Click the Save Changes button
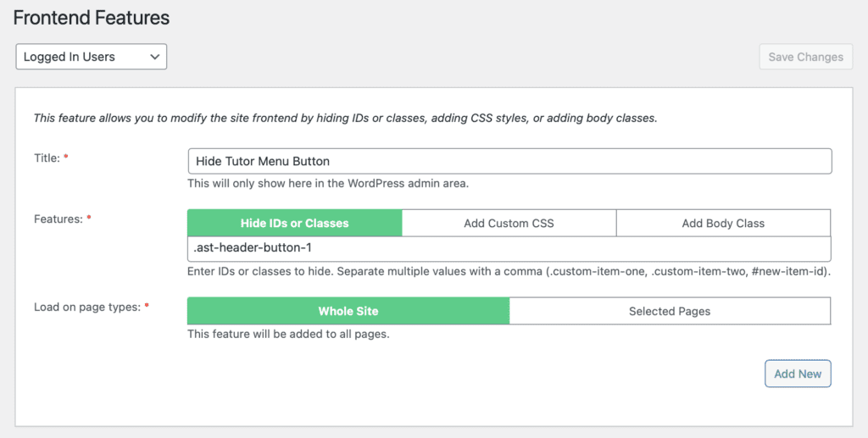Screen dimensions: 868x438 tap(805, 57)
